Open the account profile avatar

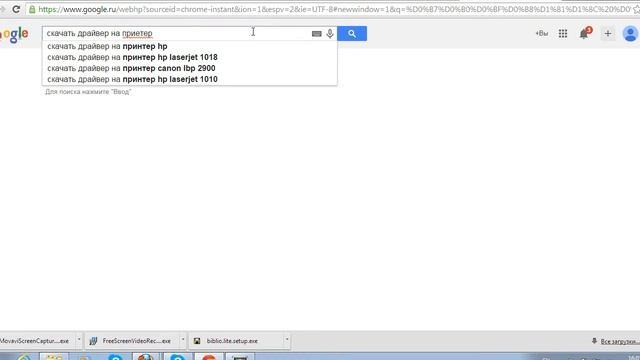630,33
